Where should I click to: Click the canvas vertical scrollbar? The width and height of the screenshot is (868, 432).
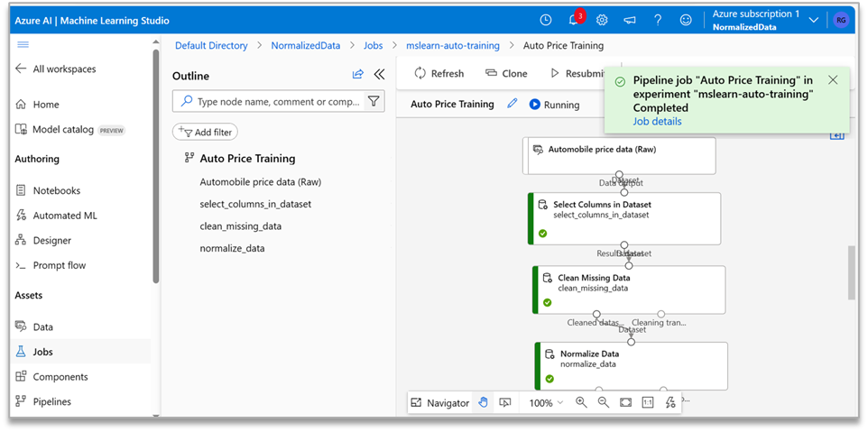tap(852, 272)
